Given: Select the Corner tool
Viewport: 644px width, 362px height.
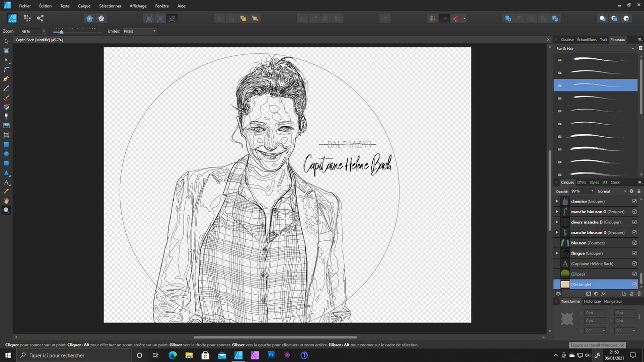Looking at the screenshot, I should coord(7,69).
